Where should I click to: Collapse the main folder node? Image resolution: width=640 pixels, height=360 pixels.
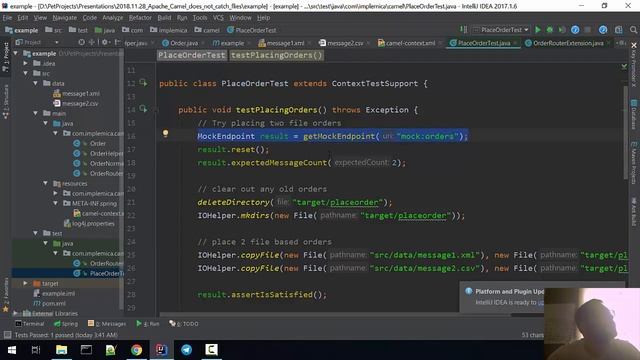click(x=36, y=113)
